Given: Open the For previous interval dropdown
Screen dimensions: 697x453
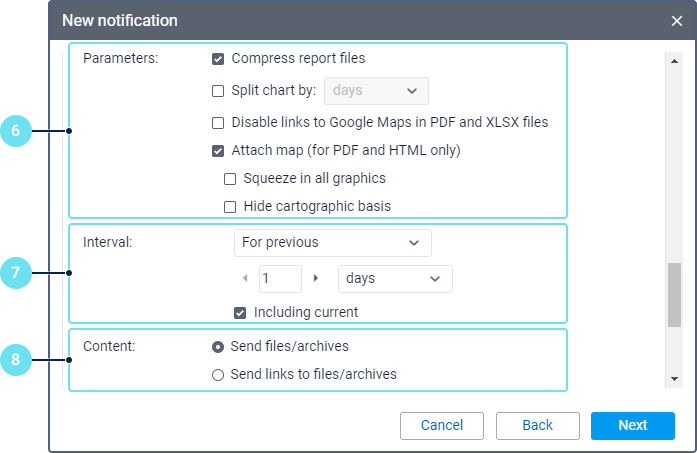Looking at the screenshot, I should (x=332, y=243).
